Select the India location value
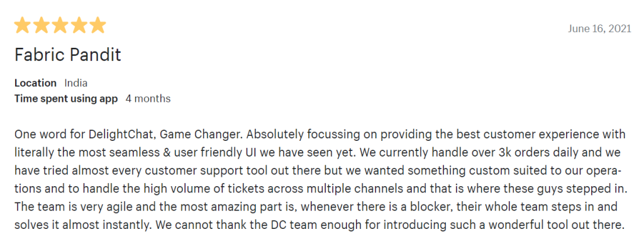The height and width of the screenshot is (244, 644). click(x=76, y=83)
